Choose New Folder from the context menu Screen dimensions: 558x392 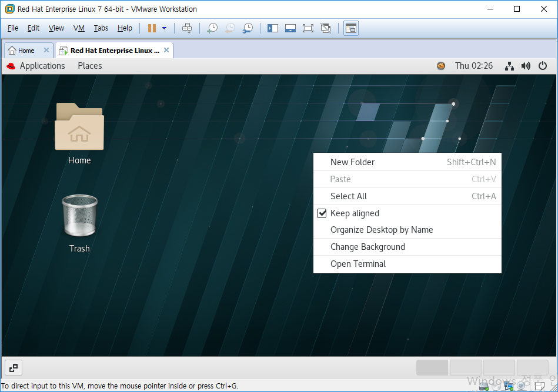(x=407, y=162)
